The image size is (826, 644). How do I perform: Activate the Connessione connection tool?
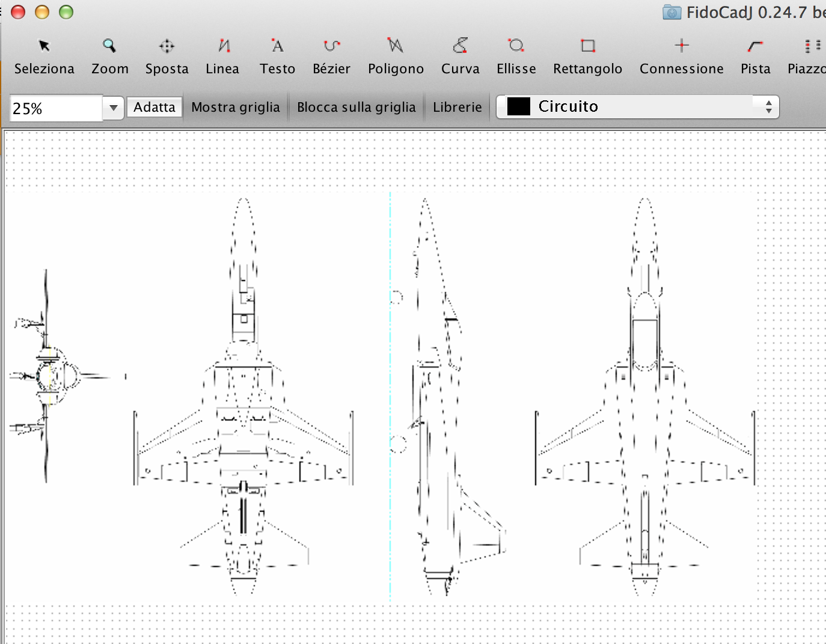pos(681,56)
